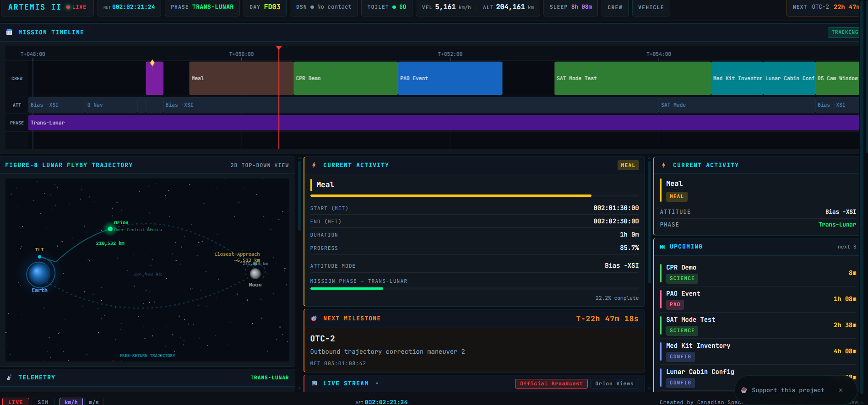Switch to LIVE mode in bottom bar
Screen dimensions: 868x405
click(16, 402)
